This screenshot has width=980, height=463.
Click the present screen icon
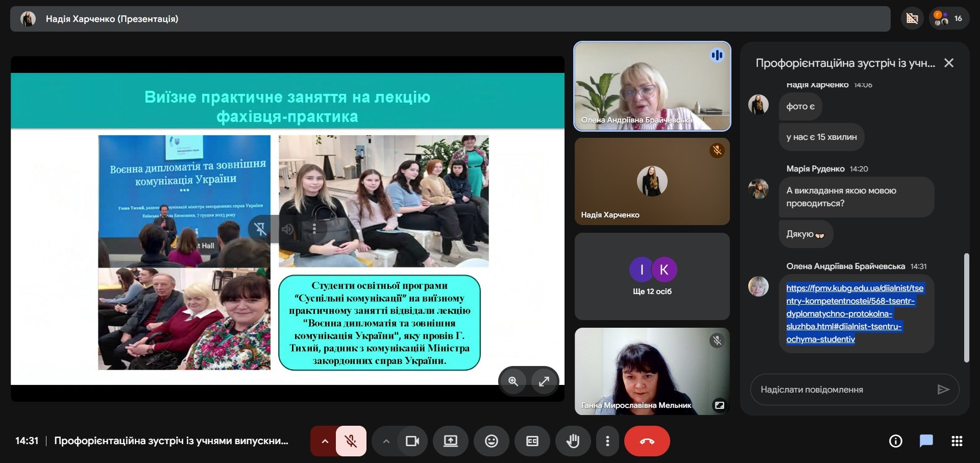click(x=450, y=441)
